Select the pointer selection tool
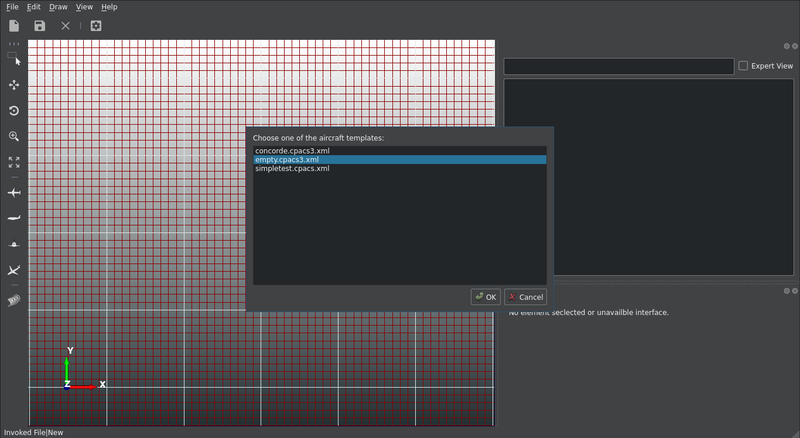This screenshot has height=438, width=800. [x=14, y=59]
